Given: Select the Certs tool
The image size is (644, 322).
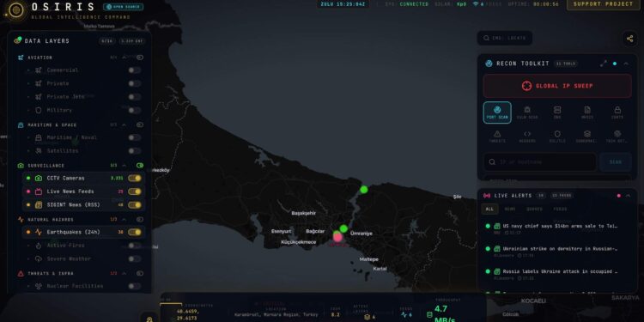Looking at the screenshot, I should 617,112.
